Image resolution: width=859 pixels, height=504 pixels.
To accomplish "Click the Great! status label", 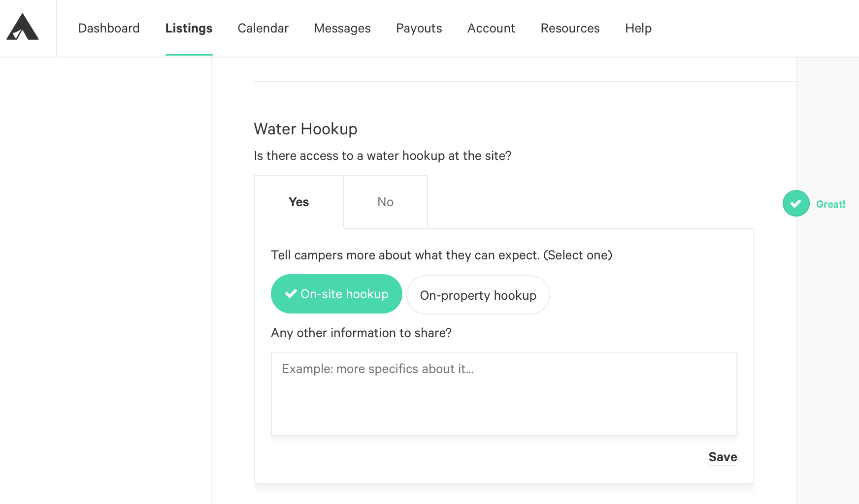I will [x=830, y=204].
